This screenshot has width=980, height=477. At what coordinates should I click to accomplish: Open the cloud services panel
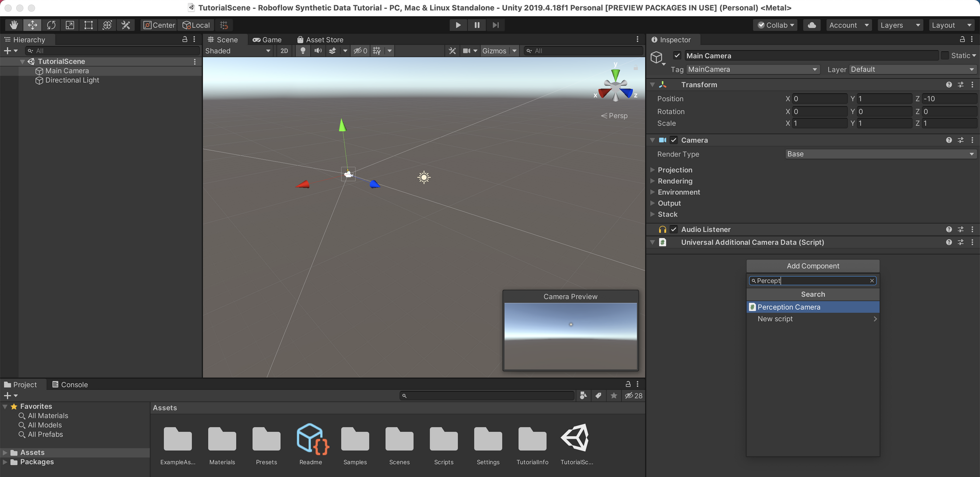pyautogui.click(x=812, y=25)
